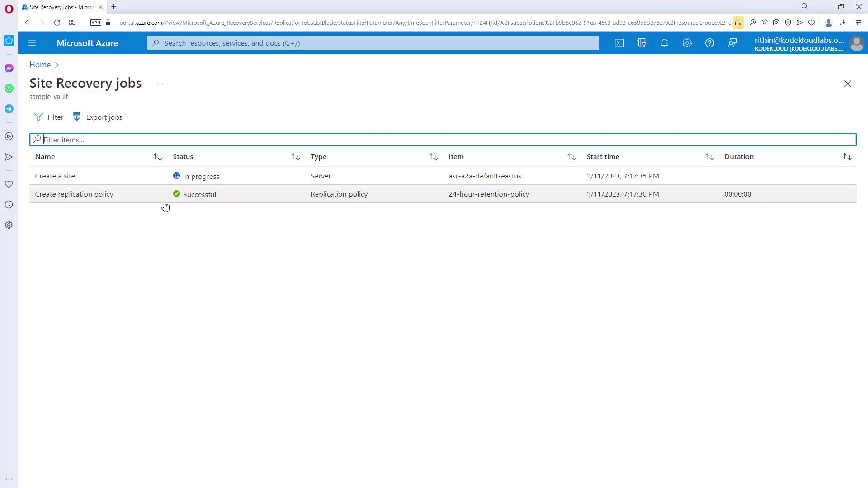
Task: Open Azure portal settings gear
Action: [687, 43]
